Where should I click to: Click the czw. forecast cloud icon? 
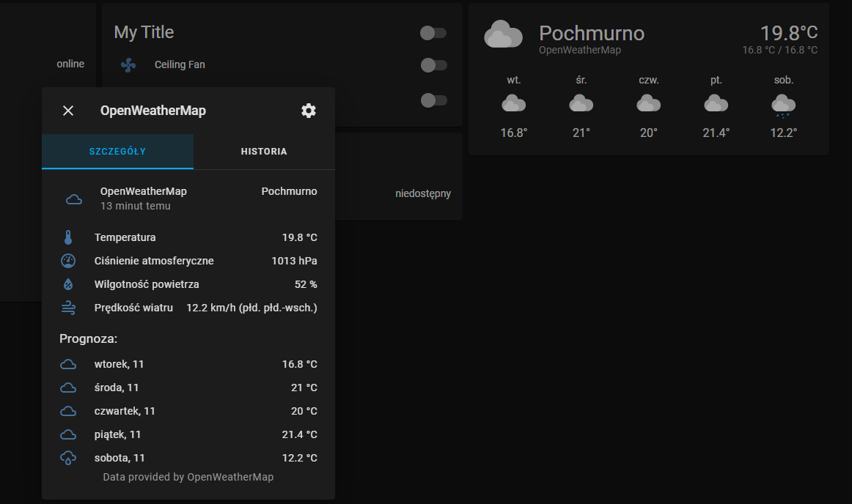[x=648, y=103]
